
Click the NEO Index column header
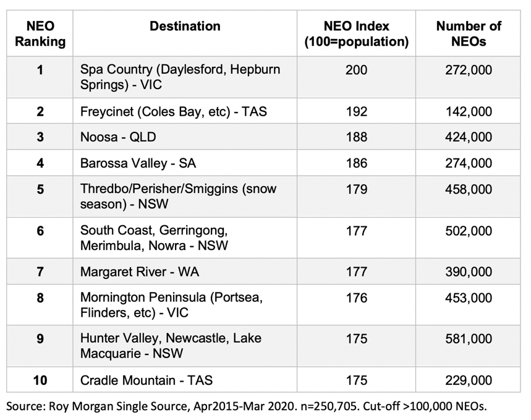click(357, 34)
